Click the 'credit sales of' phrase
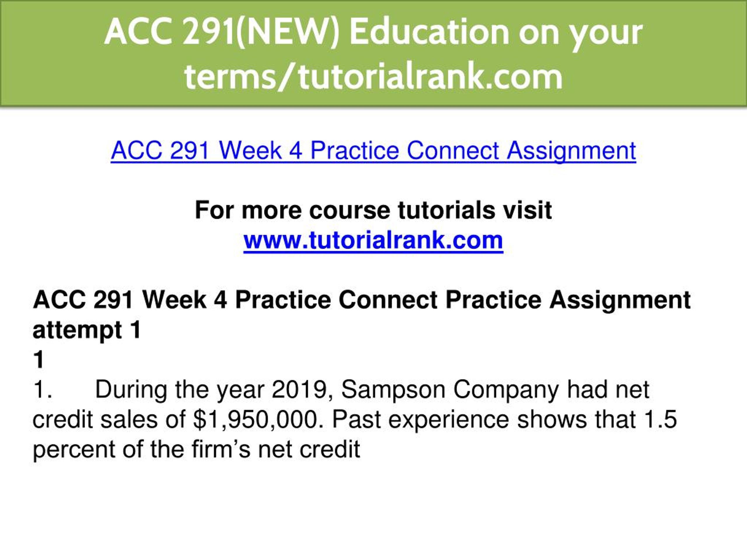This screenshot has width=747, height=560. tap(109, 420)
